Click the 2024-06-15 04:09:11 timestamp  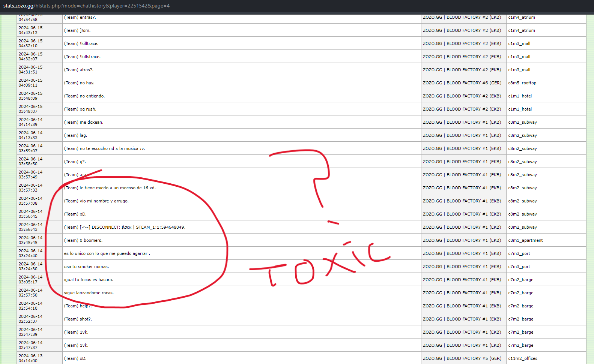tap(31, 83)
